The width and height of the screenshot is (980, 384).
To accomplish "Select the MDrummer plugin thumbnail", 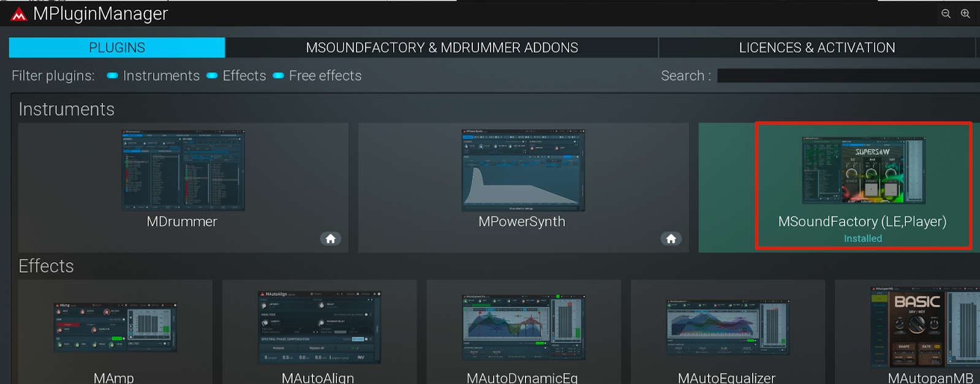I will pos(183,170).
